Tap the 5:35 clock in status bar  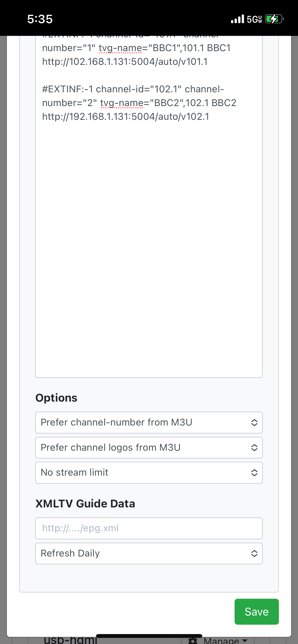point(40,19)
